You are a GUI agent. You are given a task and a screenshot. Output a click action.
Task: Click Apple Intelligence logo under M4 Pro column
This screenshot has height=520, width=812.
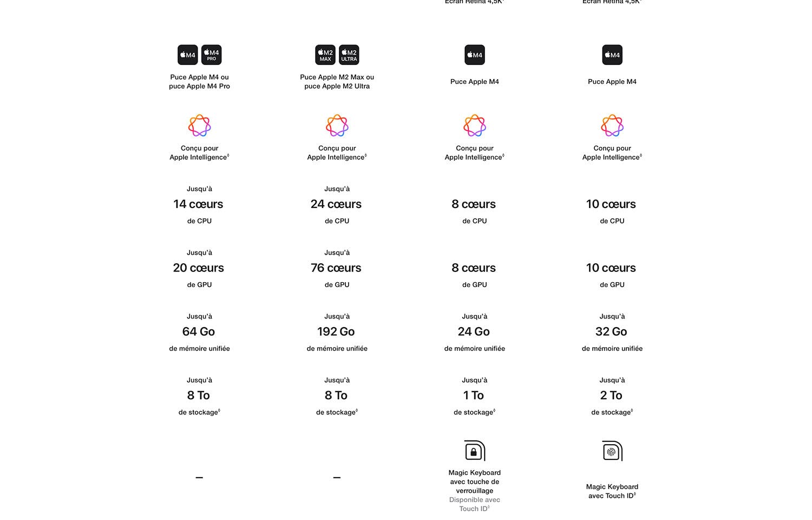(200, 126)
